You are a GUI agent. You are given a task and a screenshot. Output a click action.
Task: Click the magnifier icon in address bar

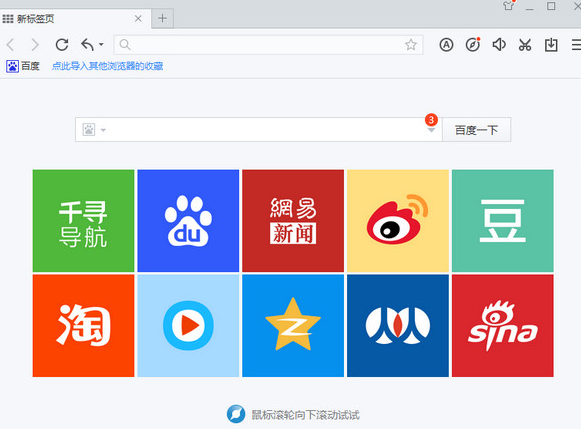(x=125, y=45)
